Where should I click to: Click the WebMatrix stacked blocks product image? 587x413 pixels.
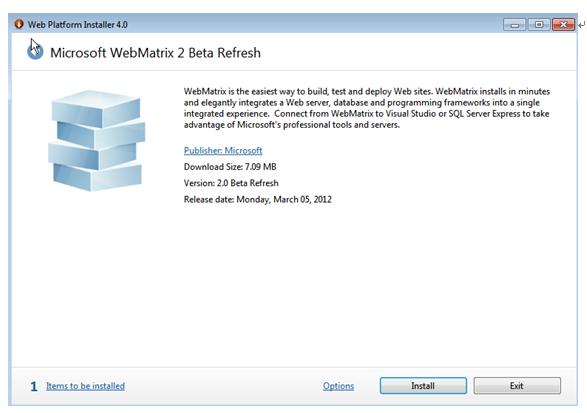coord(97,140)
